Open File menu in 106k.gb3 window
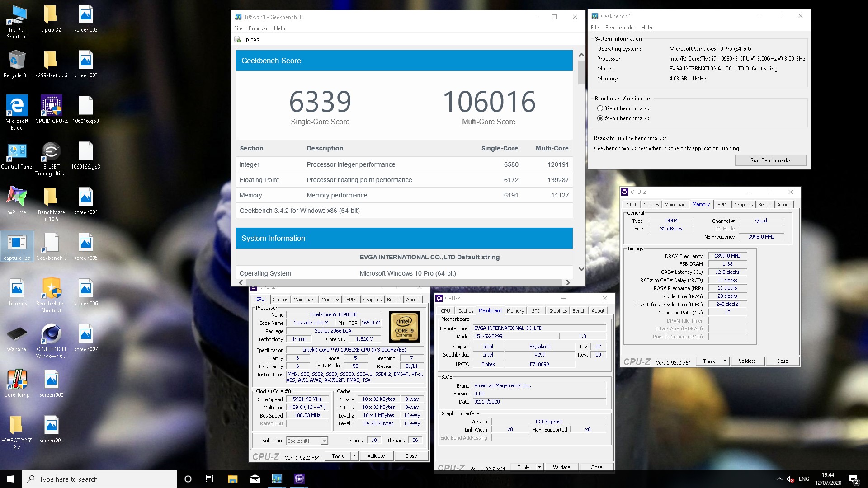This screenshot has height=488, width=868. coord(238,28)
